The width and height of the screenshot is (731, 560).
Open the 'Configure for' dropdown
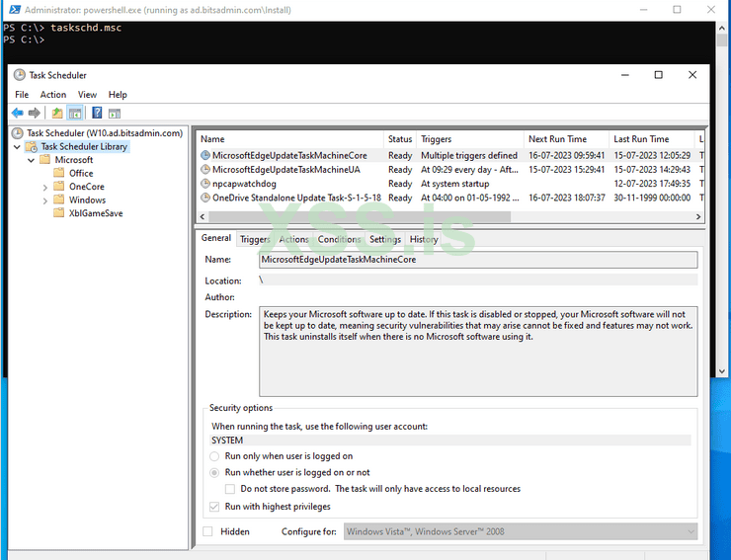tap(520, 531)
